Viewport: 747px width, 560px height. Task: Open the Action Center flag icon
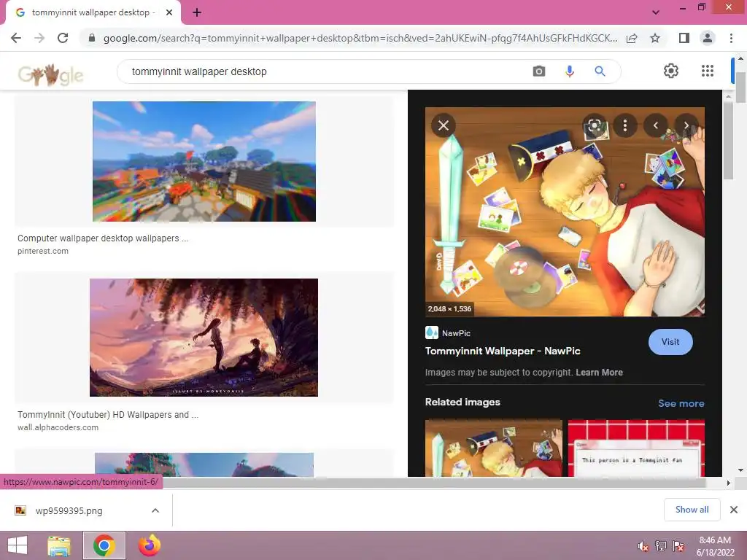coord(678,546)
